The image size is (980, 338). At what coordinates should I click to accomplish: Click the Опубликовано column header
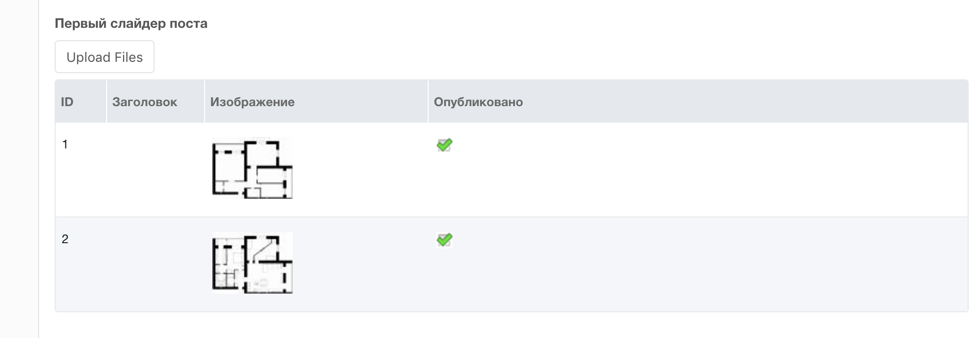478,102
